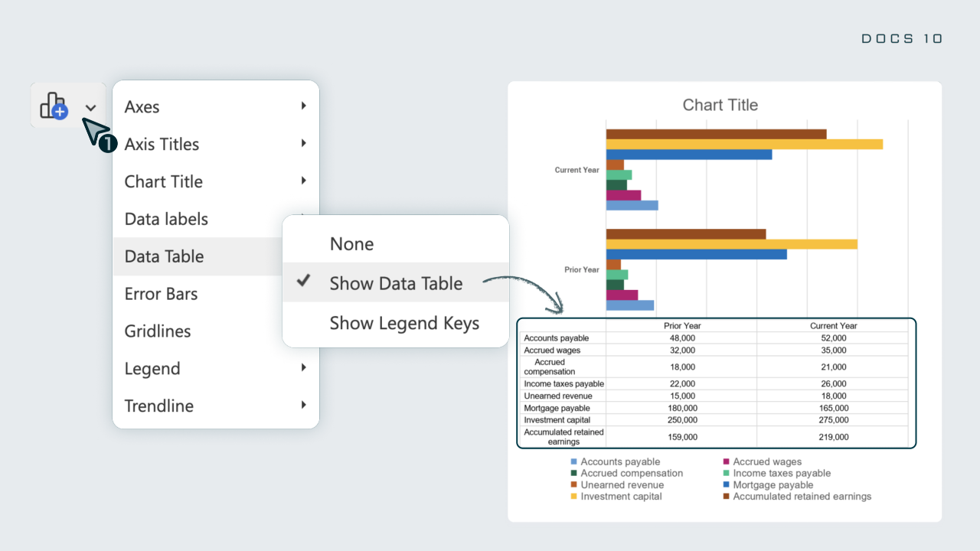
Task: Expand the Axis Titles submenu arrow
Action: coord(304,143)
